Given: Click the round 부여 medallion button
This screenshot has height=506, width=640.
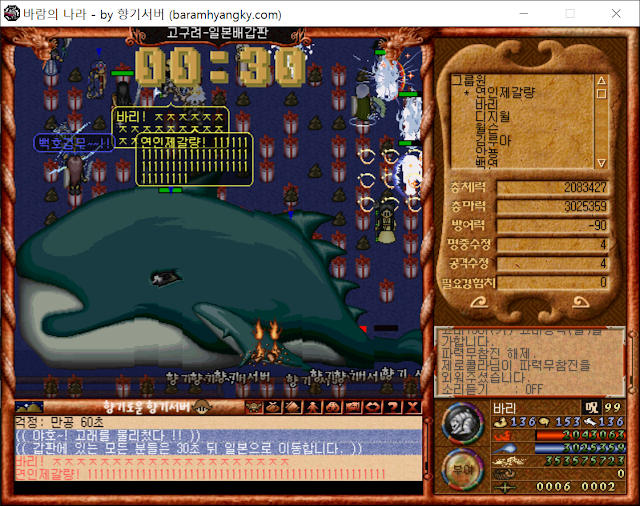Looking at the screenshot, I should pos(462,470).
